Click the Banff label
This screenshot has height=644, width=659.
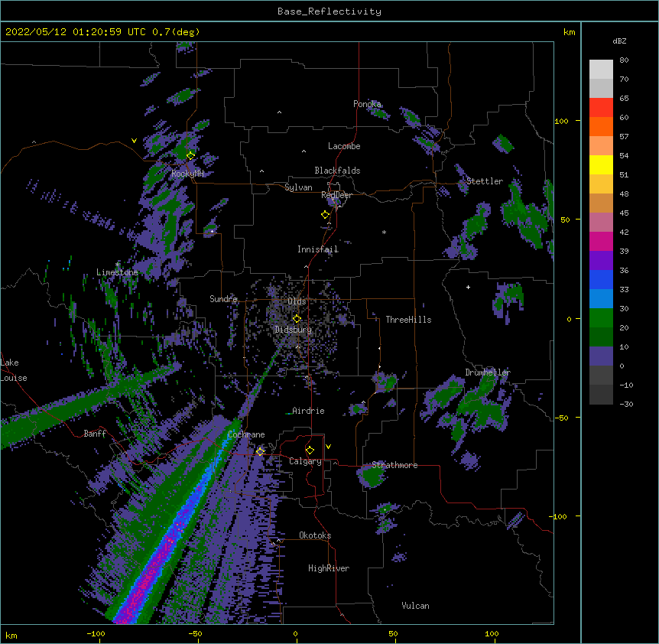95,434
